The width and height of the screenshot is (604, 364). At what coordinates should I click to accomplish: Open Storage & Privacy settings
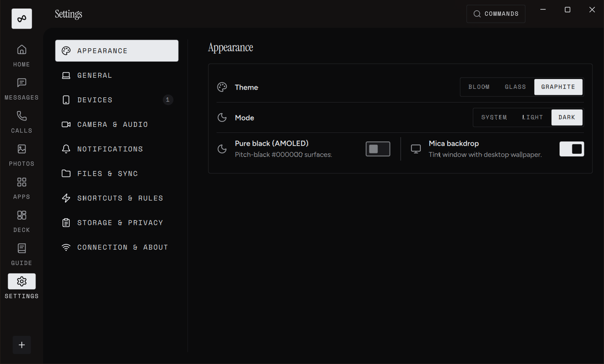pos(117,223)
